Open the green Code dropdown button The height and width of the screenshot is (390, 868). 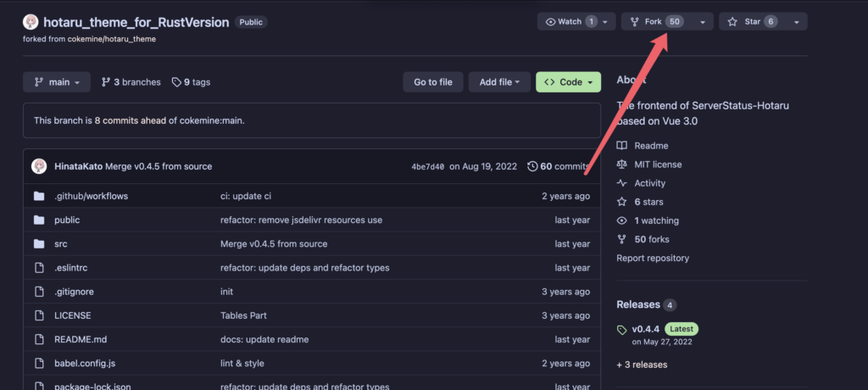pyautogui.click(x=568, y=82)
